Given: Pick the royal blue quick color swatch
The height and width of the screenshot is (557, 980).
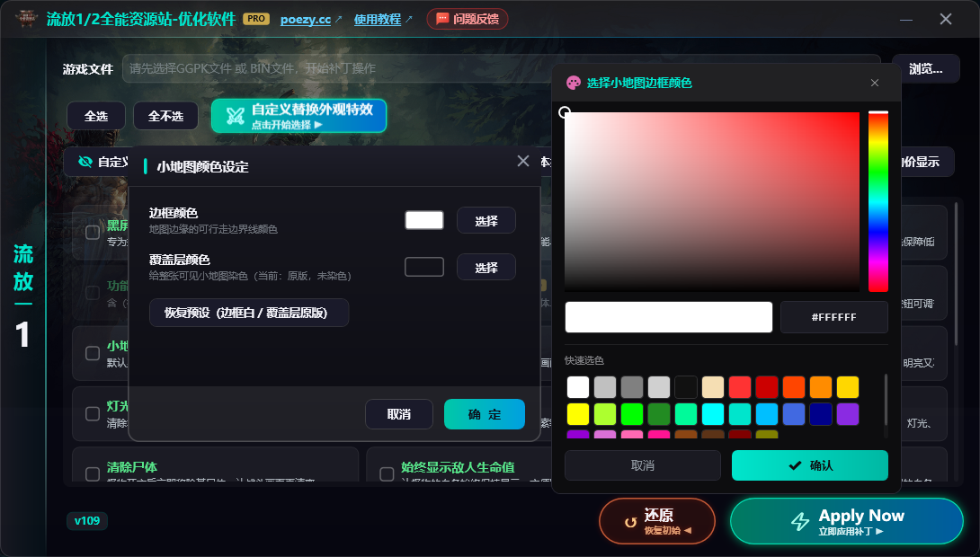Looking at the screenshot, I should coord(794,414).
